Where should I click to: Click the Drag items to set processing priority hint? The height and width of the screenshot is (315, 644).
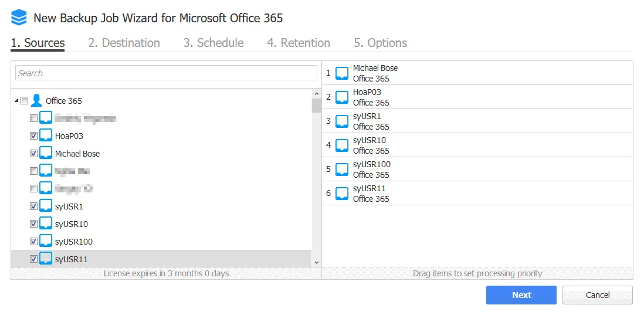pos(477,273)
